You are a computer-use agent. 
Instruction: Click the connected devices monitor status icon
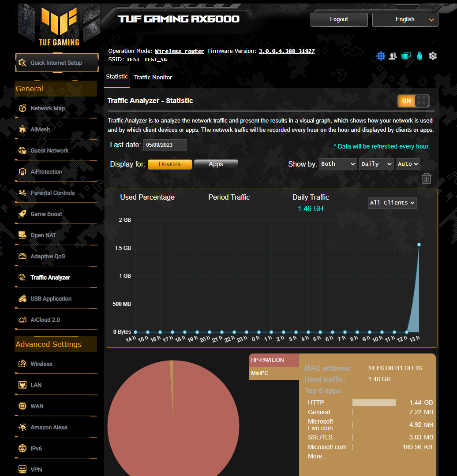[406, 56]
